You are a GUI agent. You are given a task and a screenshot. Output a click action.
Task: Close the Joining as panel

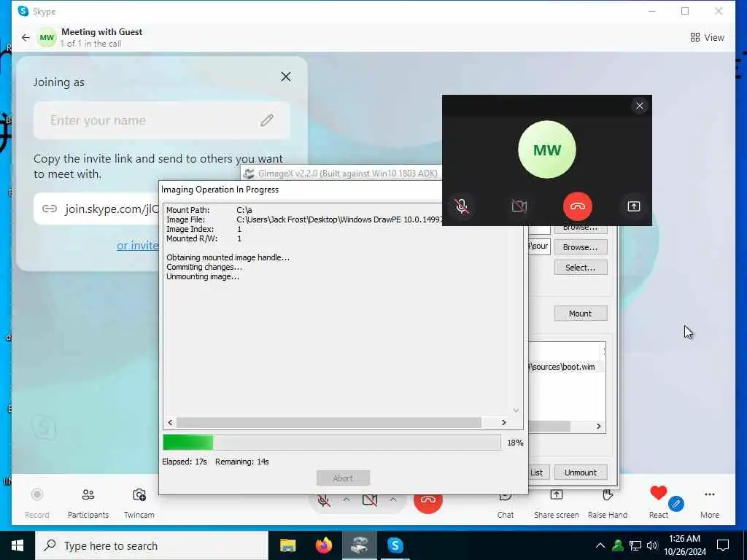[285, 77]
